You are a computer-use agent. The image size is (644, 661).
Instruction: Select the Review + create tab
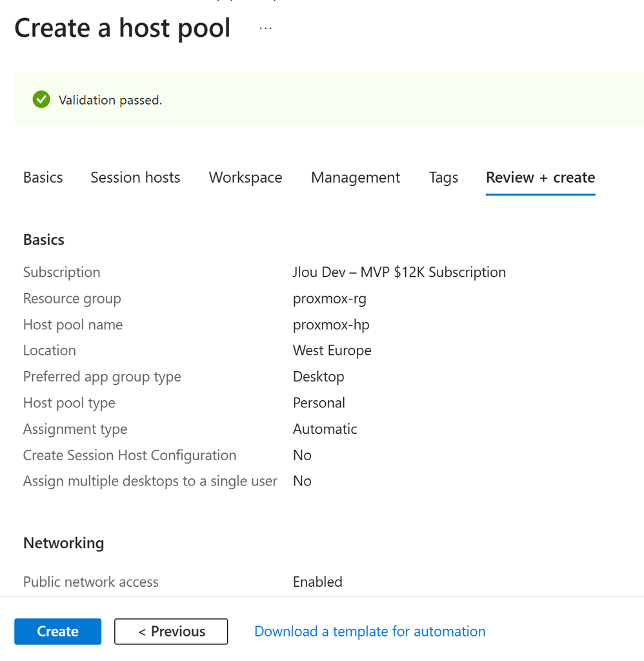click(540, 178)
